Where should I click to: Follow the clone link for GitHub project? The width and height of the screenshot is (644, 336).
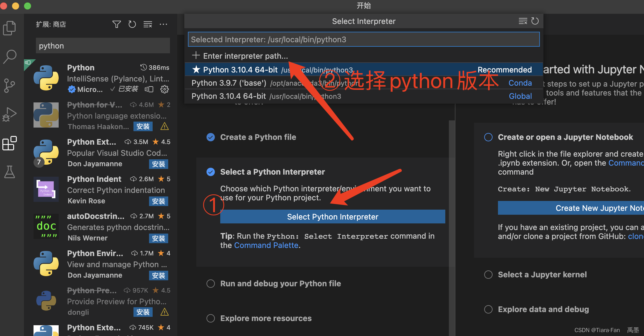(x=636, y=236)
